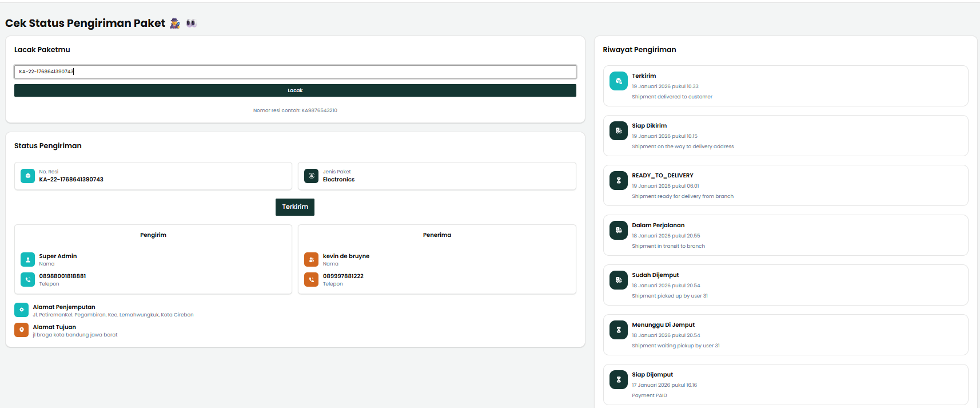
Task: Click 'Shipment ready for delivery from branch'
Action: (x=683, y=196)
